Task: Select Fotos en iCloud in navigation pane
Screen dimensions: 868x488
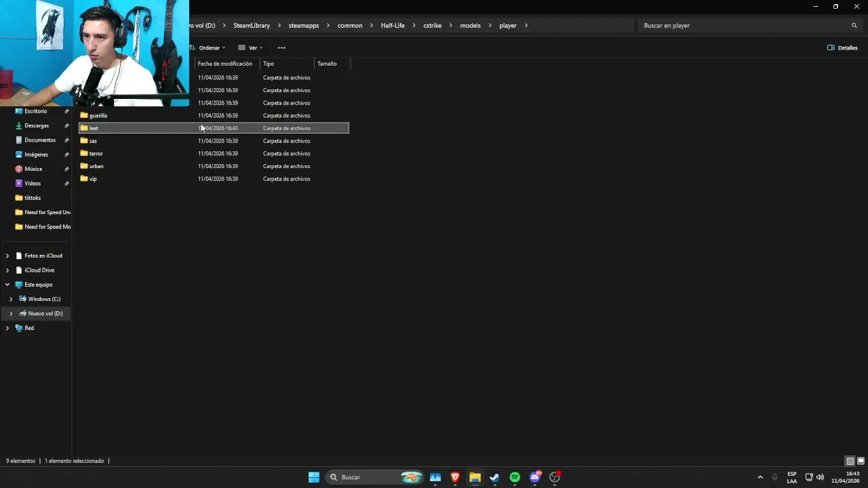Action: coord(43,256)
